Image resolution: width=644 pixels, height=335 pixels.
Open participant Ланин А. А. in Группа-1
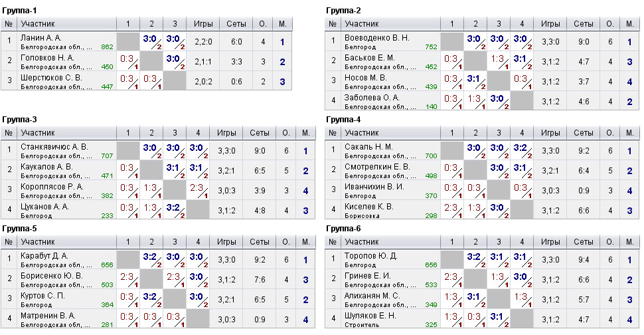(41, 38)
